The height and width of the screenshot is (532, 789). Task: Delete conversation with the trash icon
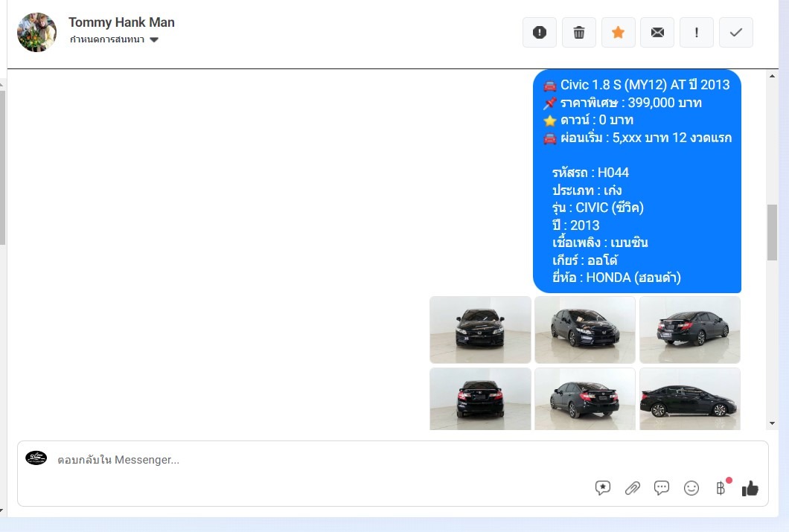pos(578,32)
